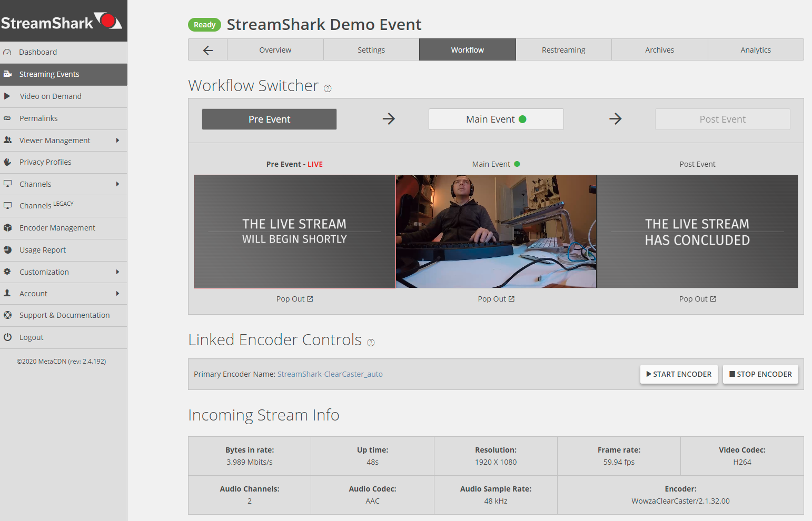Click the 'Pre Event - LIVE' label

pos(294,164)
